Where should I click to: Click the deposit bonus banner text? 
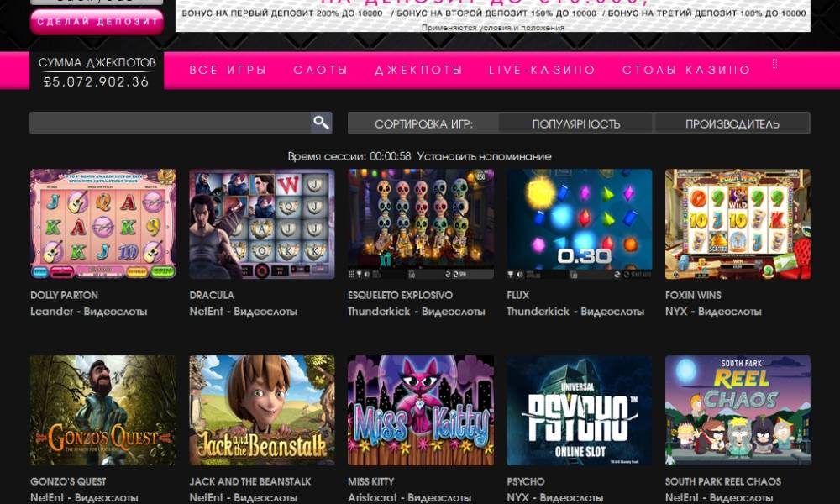[x=493, y=13]
